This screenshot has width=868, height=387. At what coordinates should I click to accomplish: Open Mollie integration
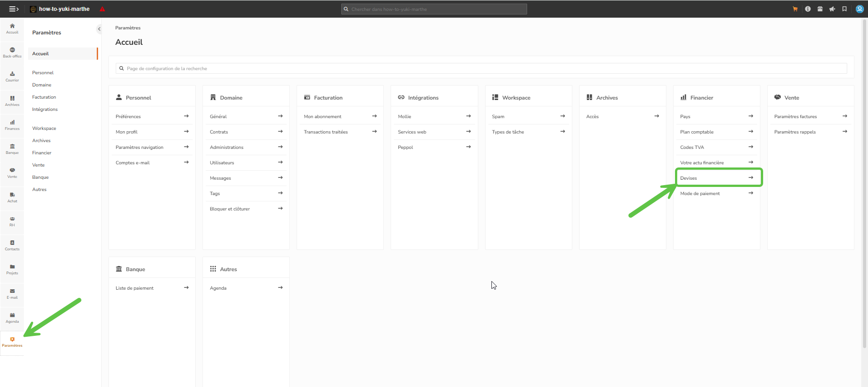click(434, 116)
